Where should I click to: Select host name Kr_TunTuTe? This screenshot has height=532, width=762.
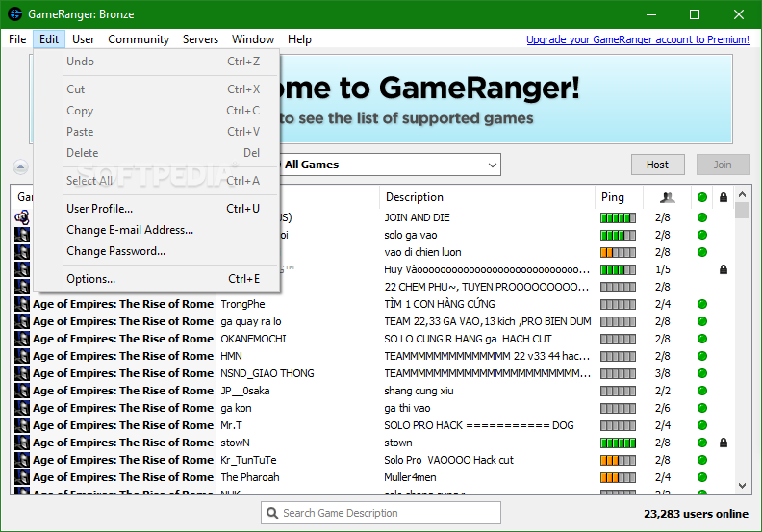pyautogui.click(x=248, y=460)
